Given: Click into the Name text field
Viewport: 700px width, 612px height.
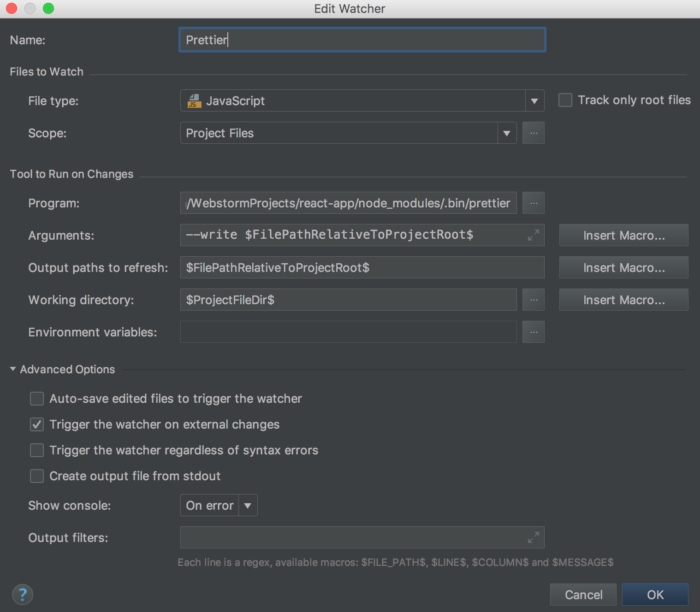Looking at the screenshot, I should 362,40.
